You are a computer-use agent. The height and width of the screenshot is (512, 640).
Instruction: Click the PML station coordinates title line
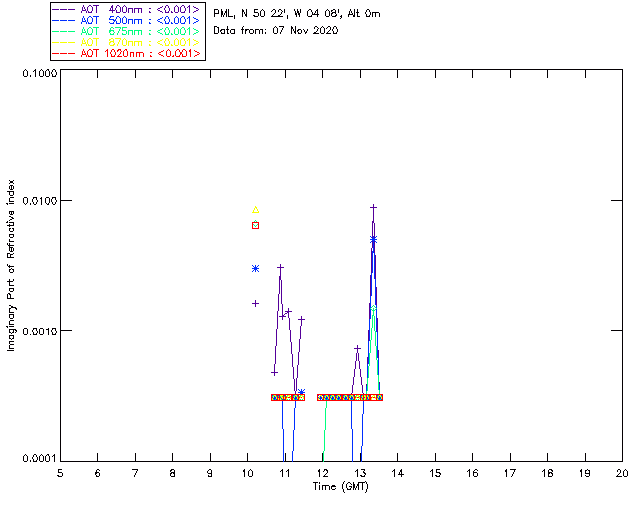pyautogui.click(x=297, y=14)
